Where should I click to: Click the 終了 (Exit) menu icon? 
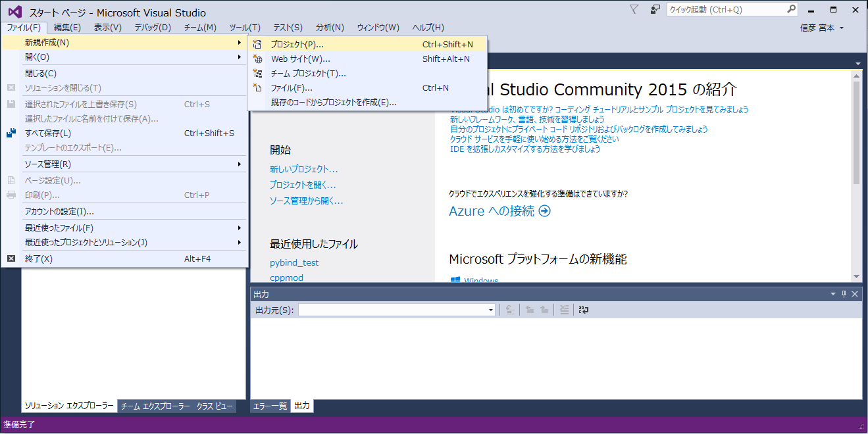pyautogui.click(x=11, y=259)
